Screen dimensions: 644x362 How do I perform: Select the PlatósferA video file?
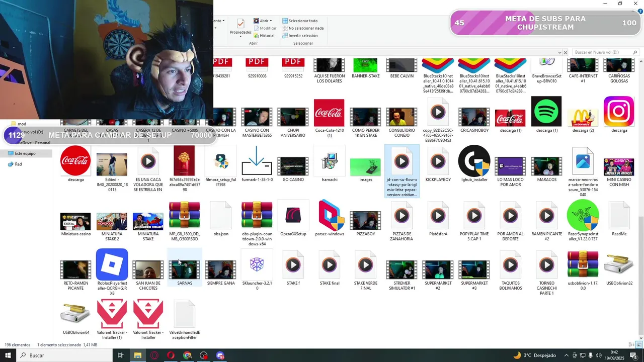coord(438,216)
